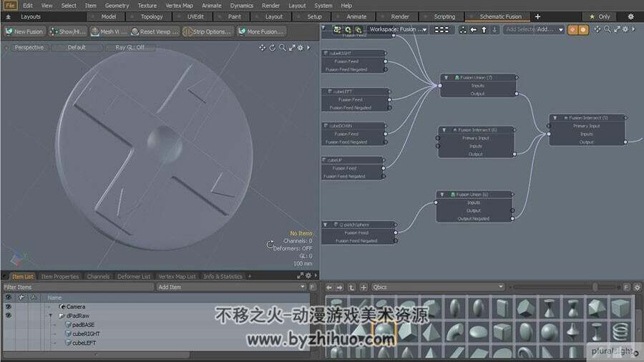Click the viewport pan/move icon
The width and height of the screenshot is (644, 362).
pyautogui.click(x=262, y=48)
